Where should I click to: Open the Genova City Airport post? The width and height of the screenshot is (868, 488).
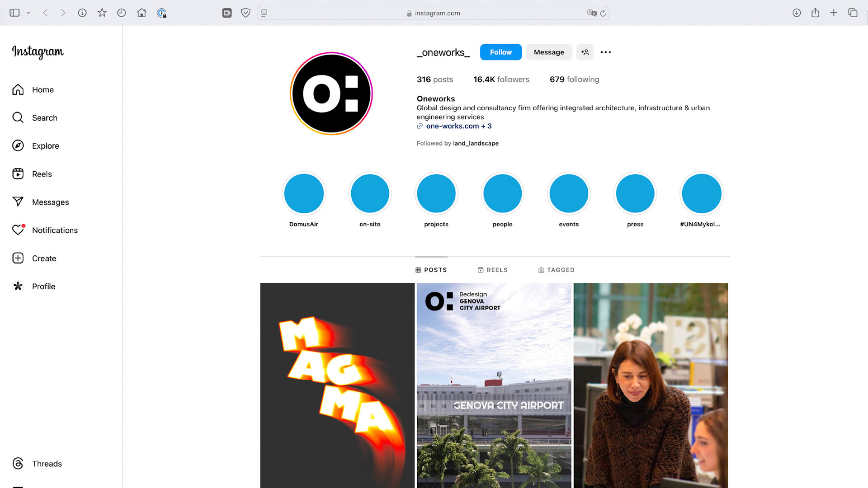494,385
